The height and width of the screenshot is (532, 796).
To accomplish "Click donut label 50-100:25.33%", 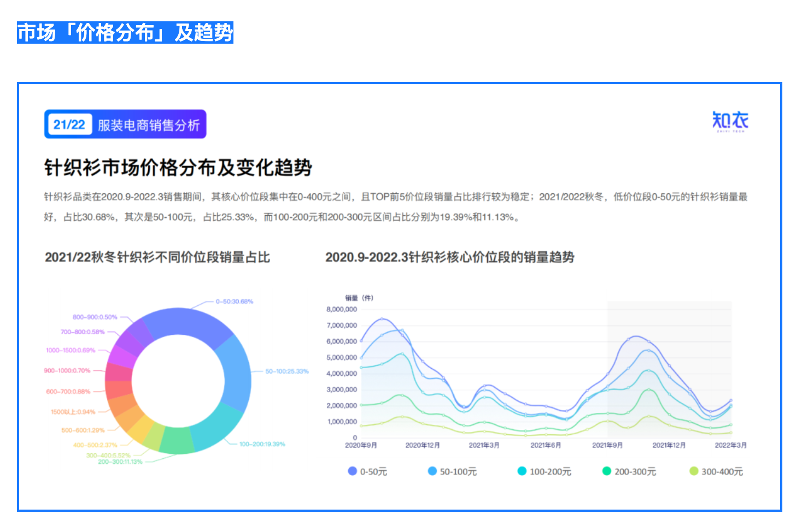I will point(287,371).
